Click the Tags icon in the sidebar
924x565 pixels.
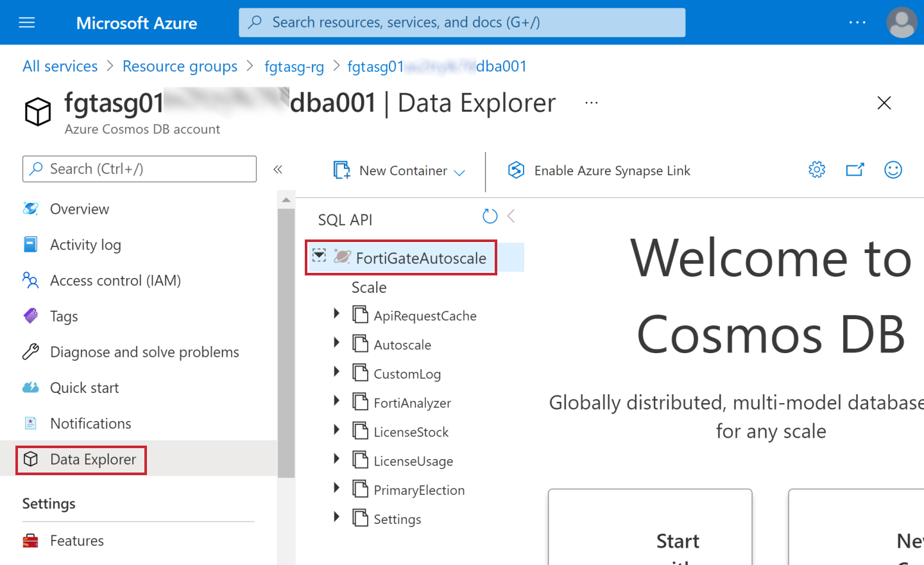point(30,316)
